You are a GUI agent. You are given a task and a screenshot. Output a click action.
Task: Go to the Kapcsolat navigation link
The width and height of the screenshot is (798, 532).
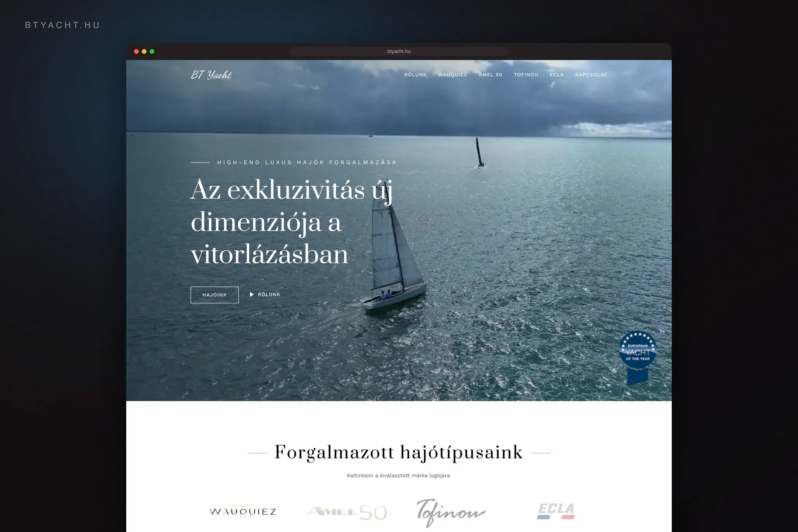tap(591, 75)
